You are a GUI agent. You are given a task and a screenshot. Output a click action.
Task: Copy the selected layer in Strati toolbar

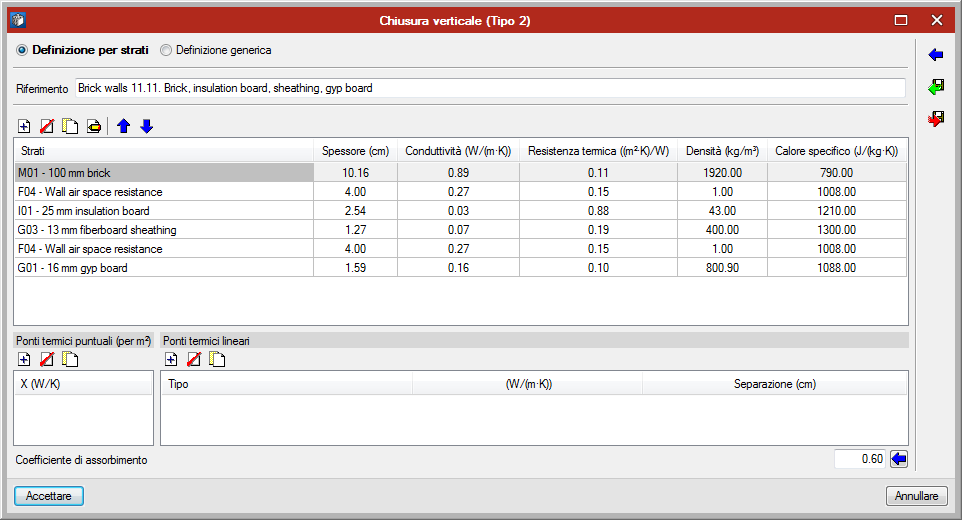[70, 126]
